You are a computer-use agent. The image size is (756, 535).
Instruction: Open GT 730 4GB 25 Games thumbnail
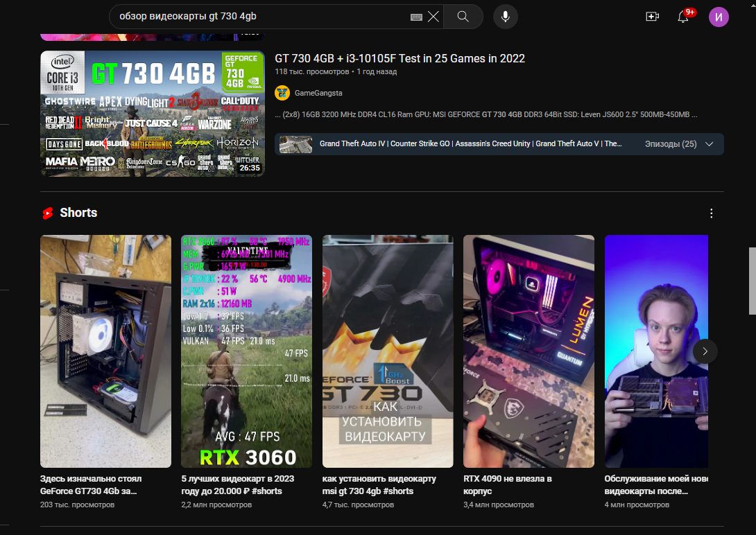click(152, 114)
